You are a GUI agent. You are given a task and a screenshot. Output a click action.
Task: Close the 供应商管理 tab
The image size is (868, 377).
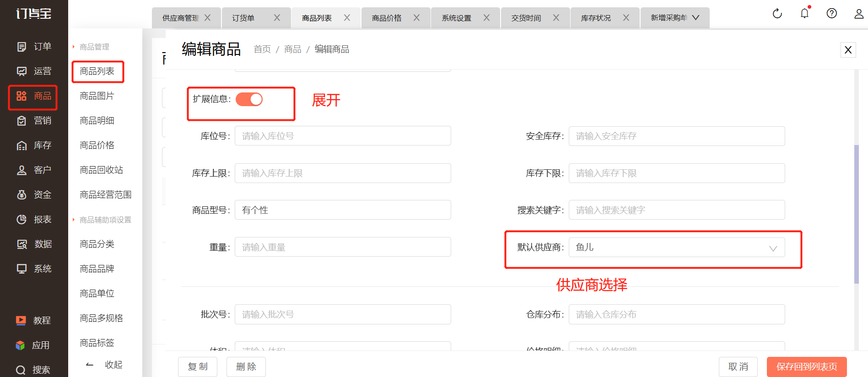207,18
